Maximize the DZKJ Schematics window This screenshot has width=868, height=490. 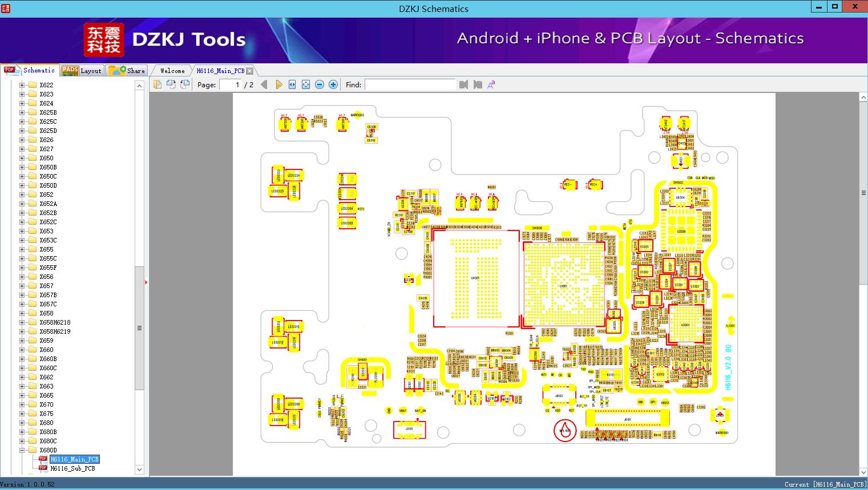[834, 7]
